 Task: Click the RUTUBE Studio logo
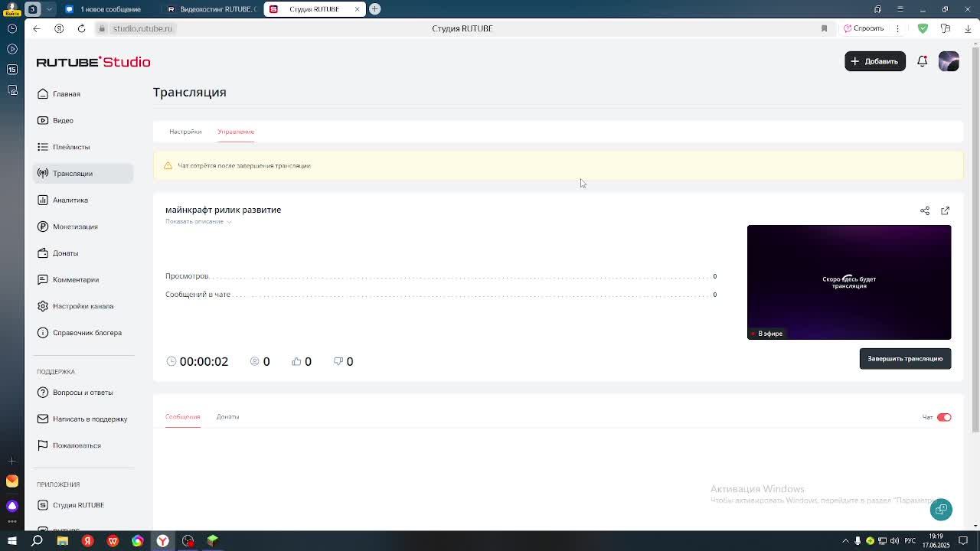click(x=93, y=62)
